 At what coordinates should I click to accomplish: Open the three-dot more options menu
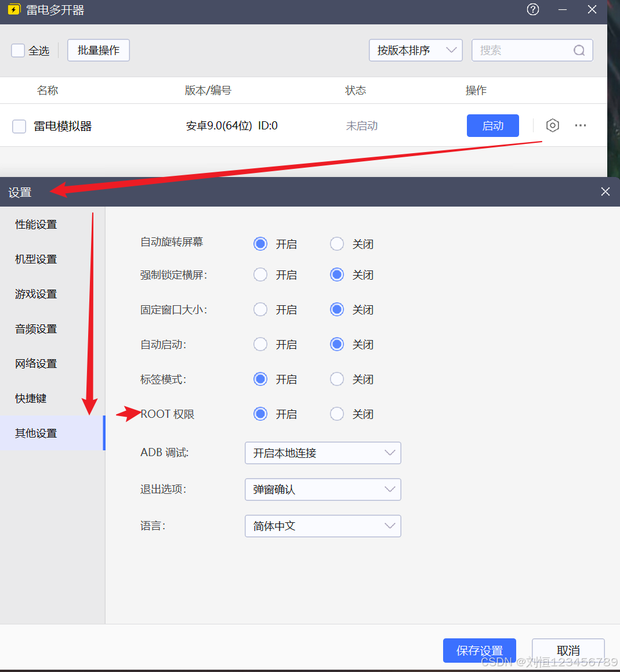point(580,125)
